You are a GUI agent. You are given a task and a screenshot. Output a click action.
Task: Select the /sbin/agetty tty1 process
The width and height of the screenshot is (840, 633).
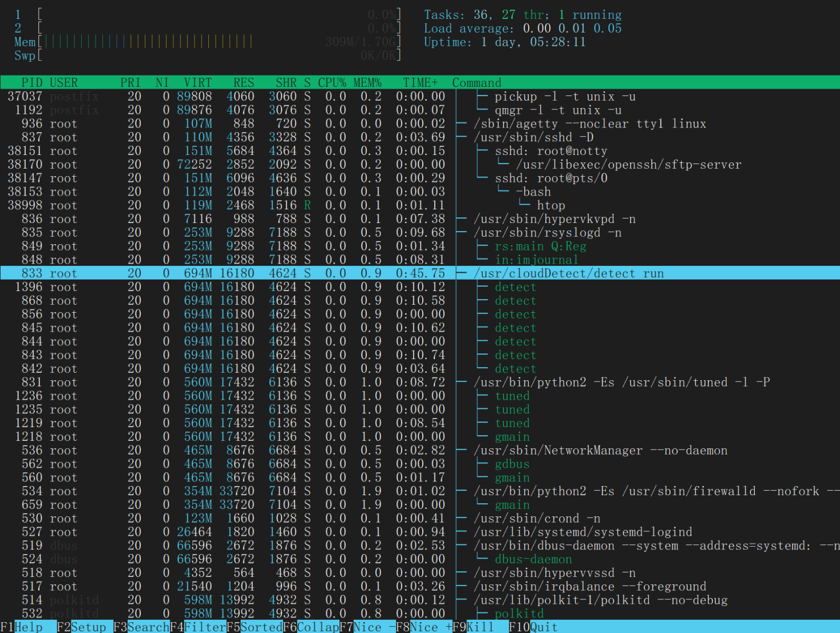(x=420, y=124)
